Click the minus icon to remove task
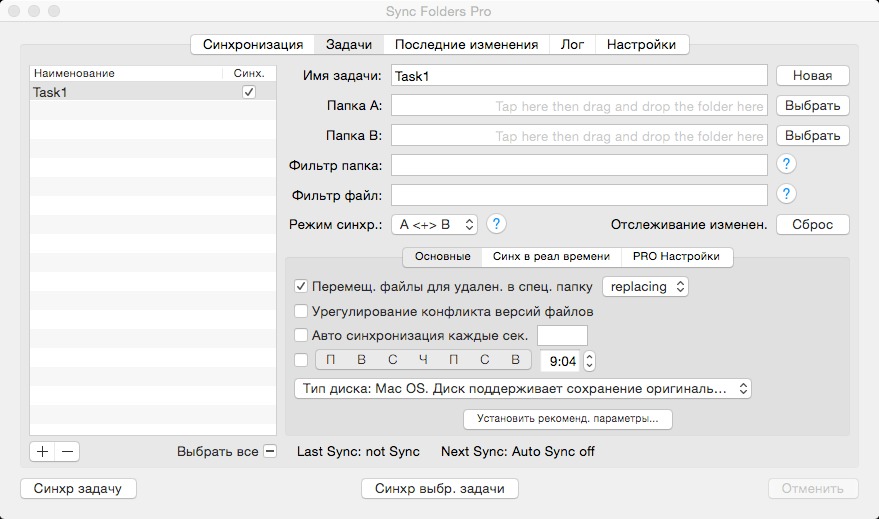The height and width of the screenshot is (519, 879). pyautogui.click(x=68, y=451)
